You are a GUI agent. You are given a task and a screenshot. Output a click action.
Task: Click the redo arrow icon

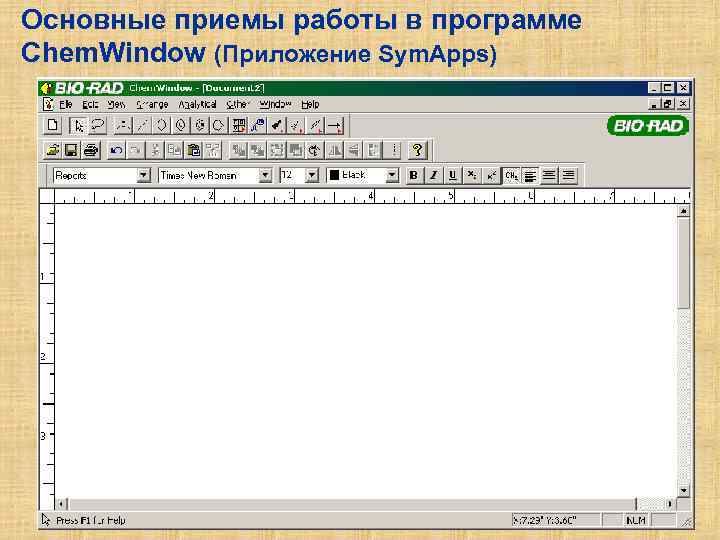coord(135,150)
